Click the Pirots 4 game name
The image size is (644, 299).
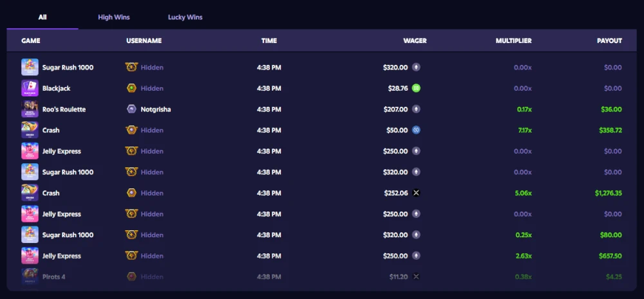click(x=54, y=276)
